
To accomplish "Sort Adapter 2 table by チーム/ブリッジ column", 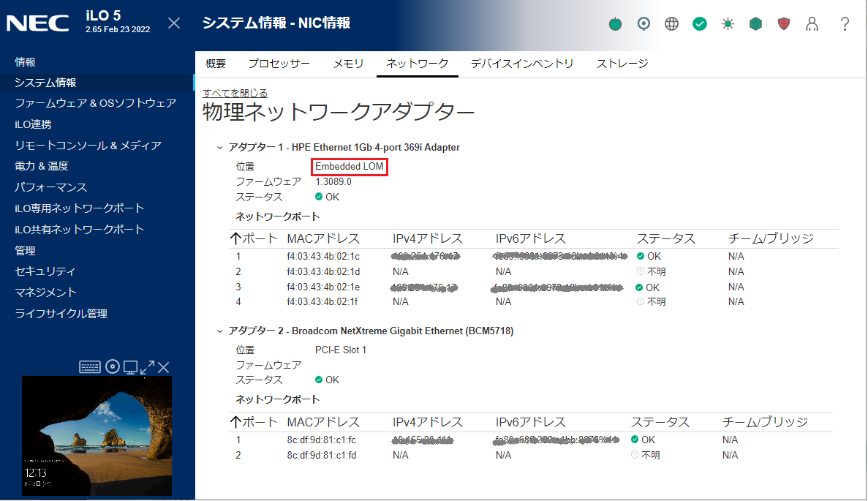I will [765, 423].
